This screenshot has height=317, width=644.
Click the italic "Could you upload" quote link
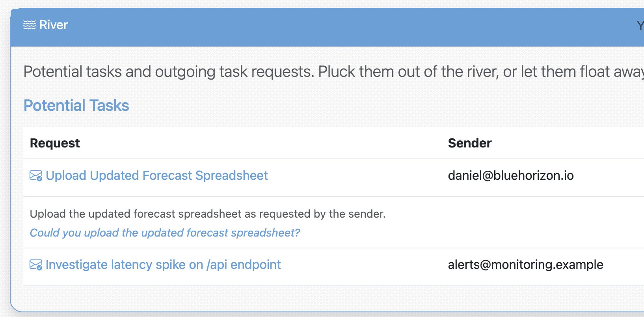[165, 233]
